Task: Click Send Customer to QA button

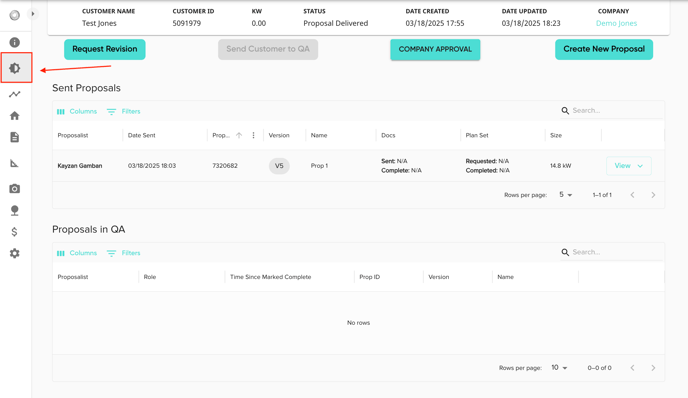Action: pos(268,49)
